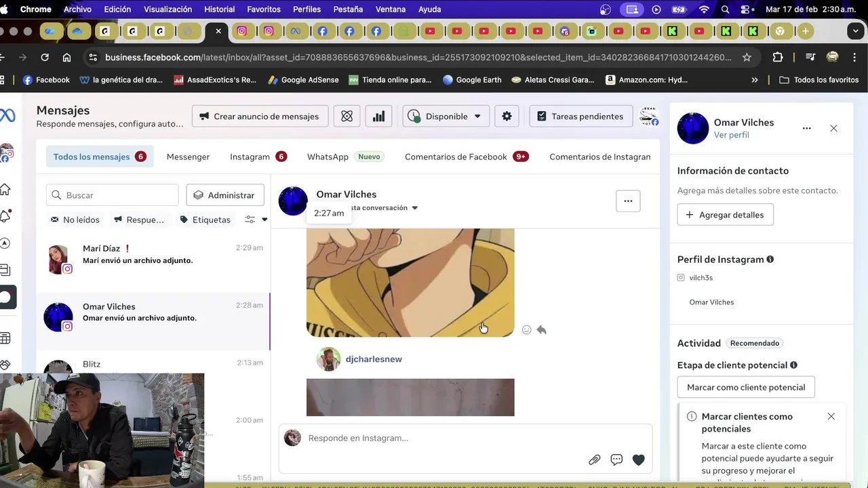Click Marcar como cliente potencial
The height and width of the screenshot is (488, 868).
pyautogui.click(x=746, y=387)
